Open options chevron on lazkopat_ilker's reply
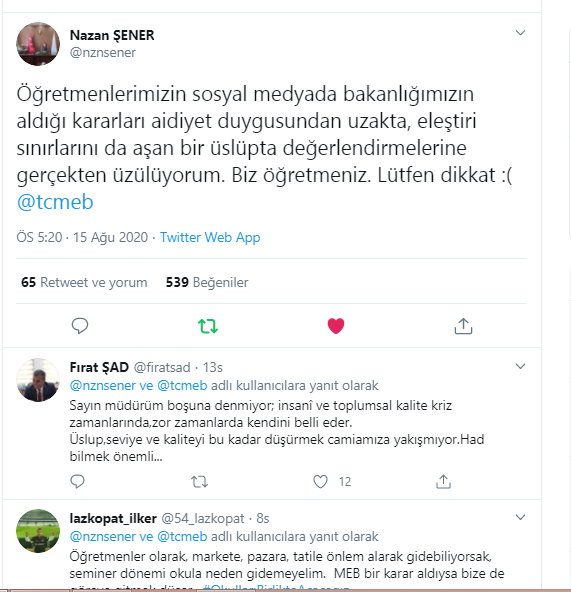This screenshot has width=571, height=592. click(520, 517)
